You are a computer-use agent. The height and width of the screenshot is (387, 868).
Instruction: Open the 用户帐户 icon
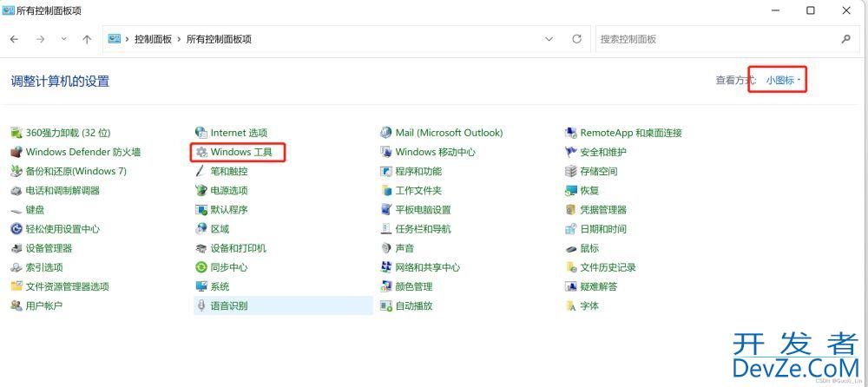[16, 305]
